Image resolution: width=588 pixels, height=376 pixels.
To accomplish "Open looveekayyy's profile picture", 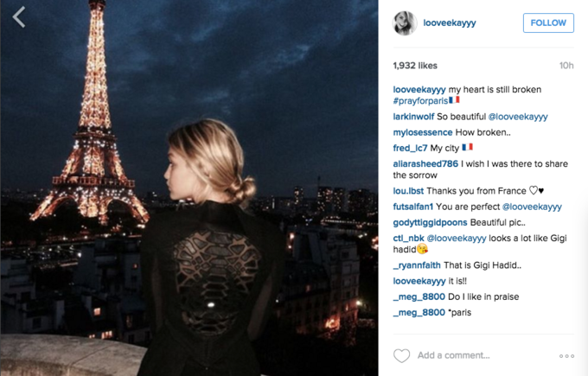I will pyautogui.click(x=405, y=23).
